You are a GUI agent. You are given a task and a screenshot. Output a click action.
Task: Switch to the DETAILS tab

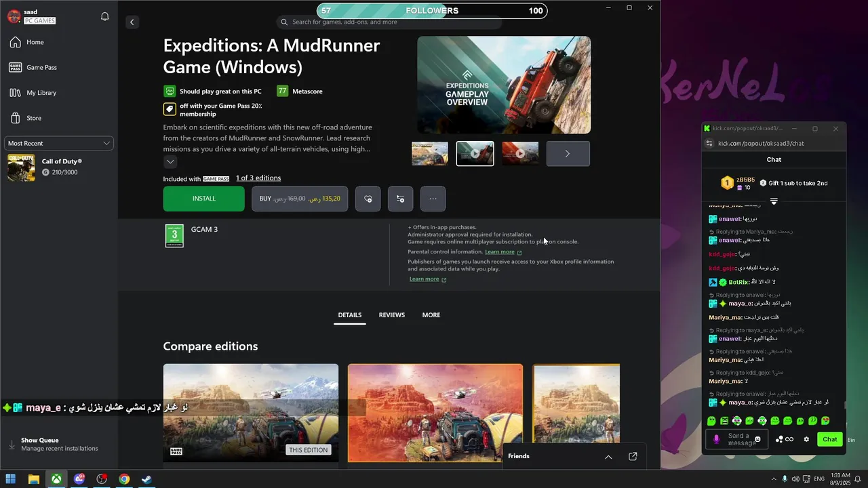[350, 315]
